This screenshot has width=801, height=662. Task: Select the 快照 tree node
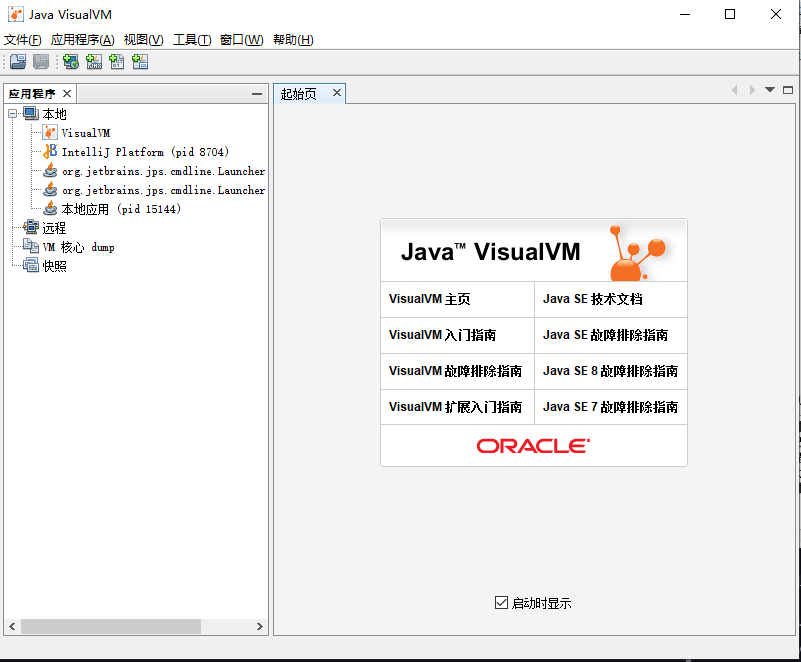pos(54,266)
